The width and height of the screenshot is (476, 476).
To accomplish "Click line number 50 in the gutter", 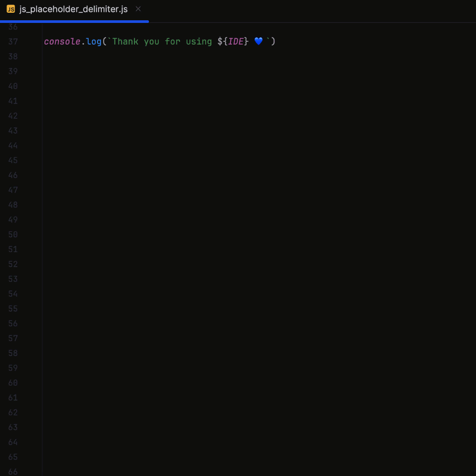I will click(13, 234).
